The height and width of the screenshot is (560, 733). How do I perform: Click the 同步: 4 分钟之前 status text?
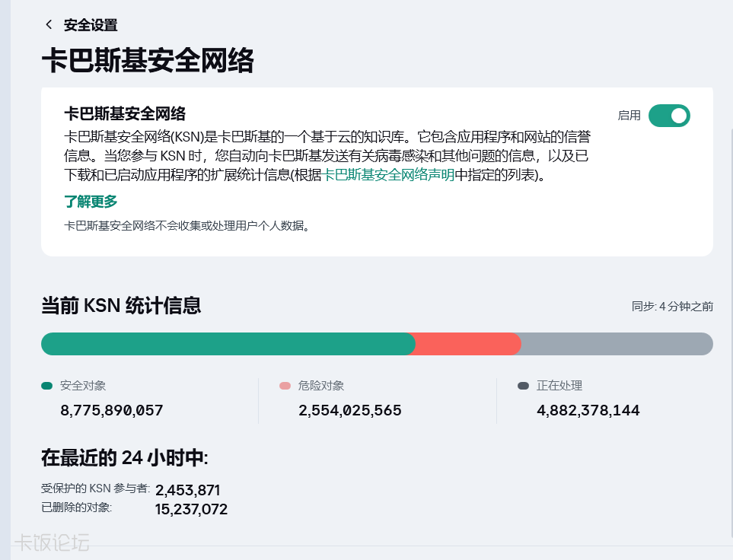(672, 306)
